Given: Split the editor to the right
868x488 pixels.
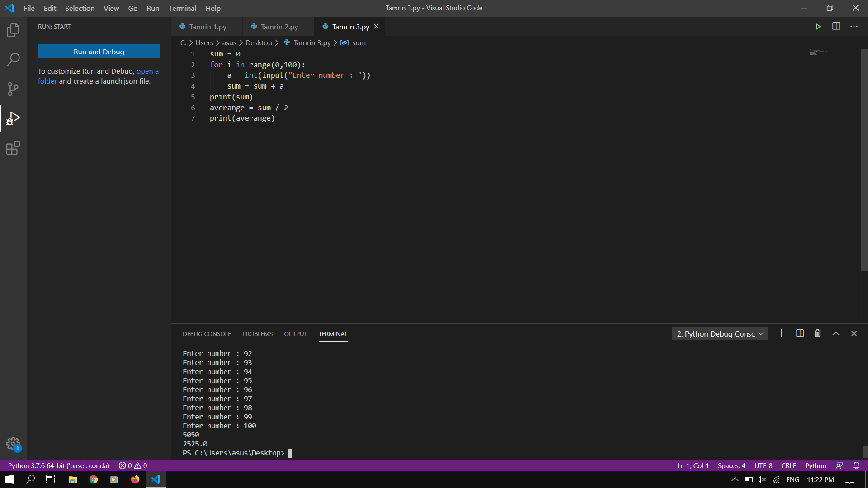Looking at the screenshot, I should pos(836,26).
